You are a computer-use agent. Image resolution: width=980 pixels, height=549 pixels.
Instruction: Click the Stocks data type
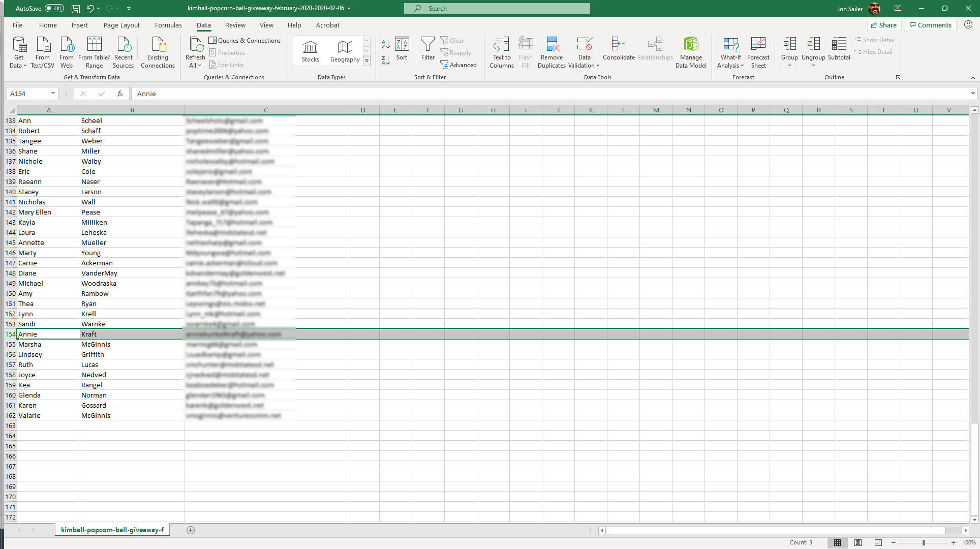[310, 51]
